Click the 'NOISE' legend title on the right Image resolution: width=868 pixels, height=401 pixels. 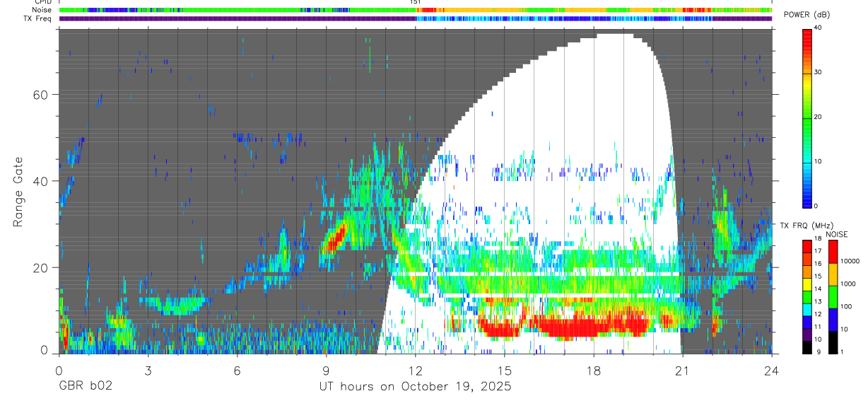click(837, 234)
